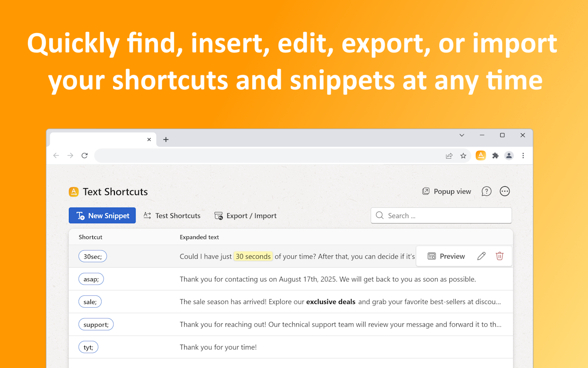Click the Search input field

(x=441, y=215)
